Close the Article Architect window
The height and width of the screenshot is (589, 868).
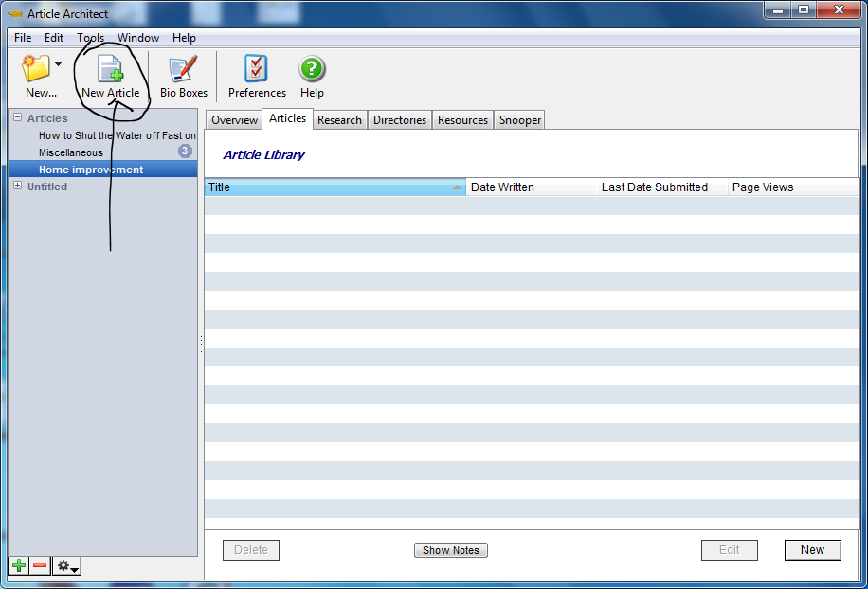(x=839, y=10)
